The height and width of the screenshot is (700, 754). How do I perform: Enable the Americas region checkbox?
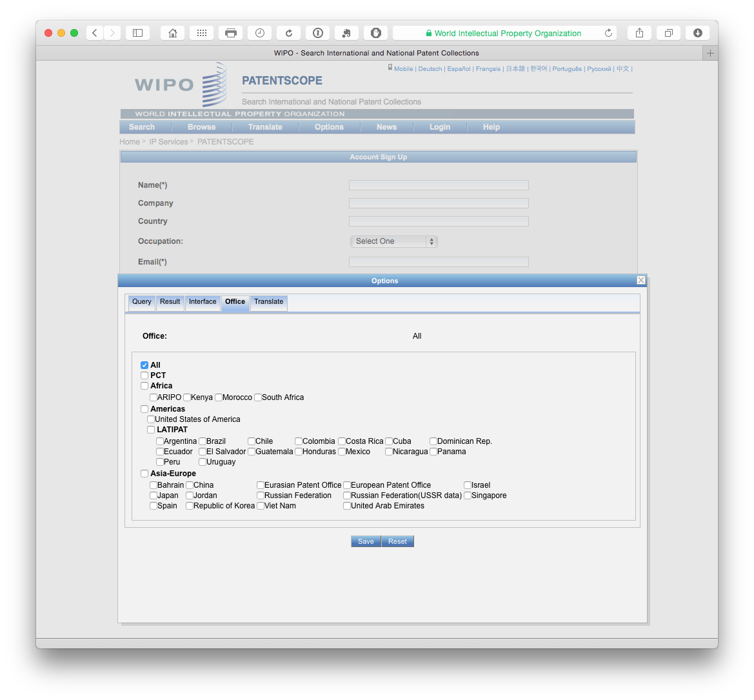[144, 409]
